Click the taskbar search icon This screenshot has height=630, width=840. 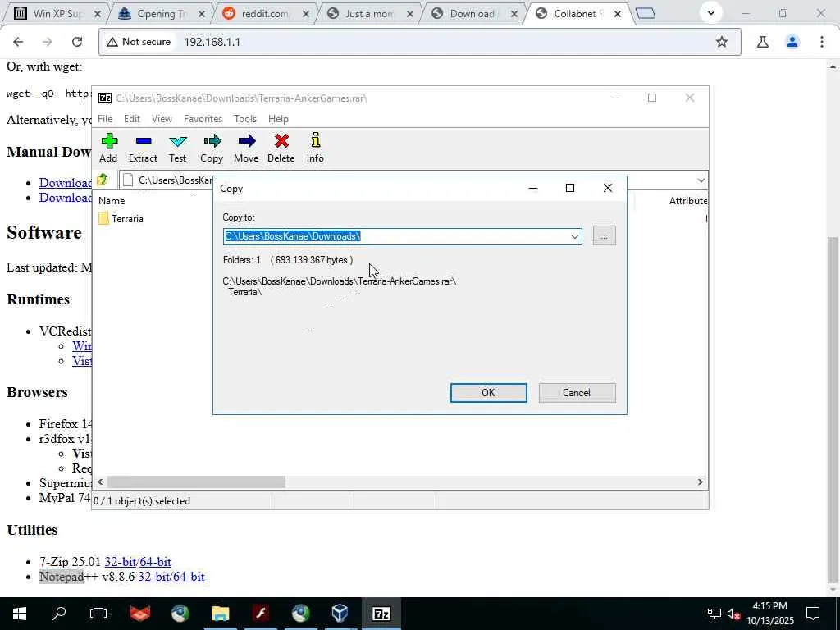pyautogui.click(x=59, y=614)
